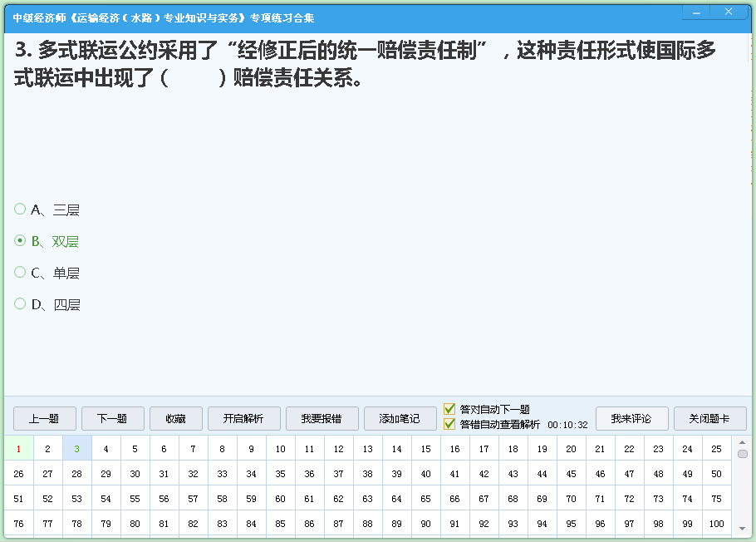Jump to question 10 in answer card
This screenshot has height=542, width=756.
click(280, 449)
